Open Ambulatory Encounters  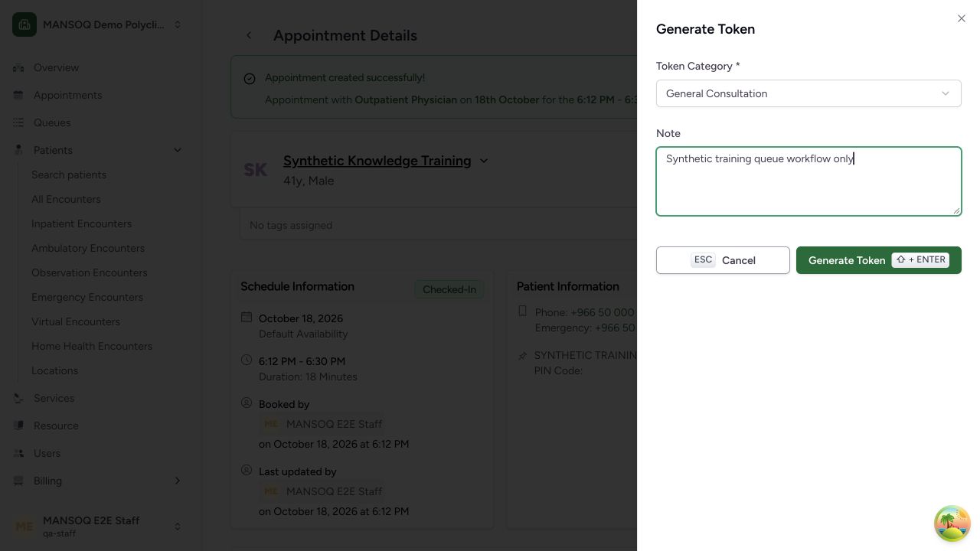(88, 248)
